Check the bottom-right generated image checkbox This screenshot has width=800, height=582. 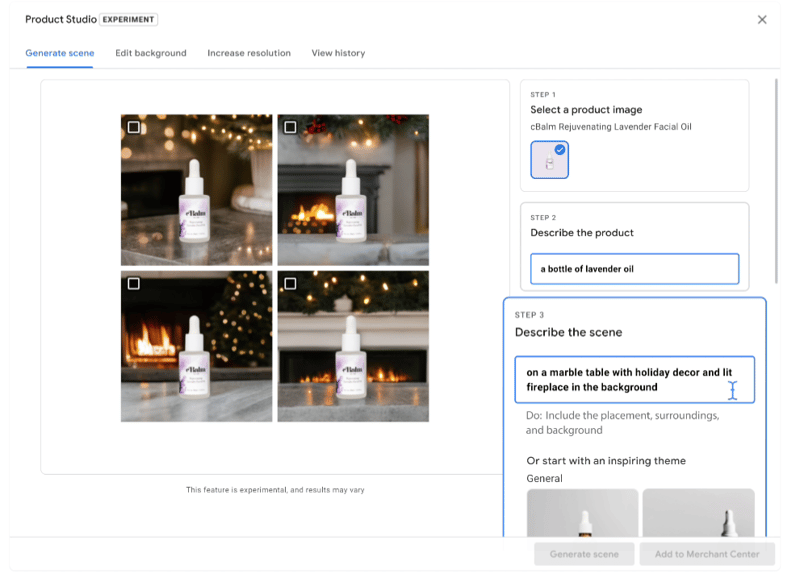tap(290, 284)
